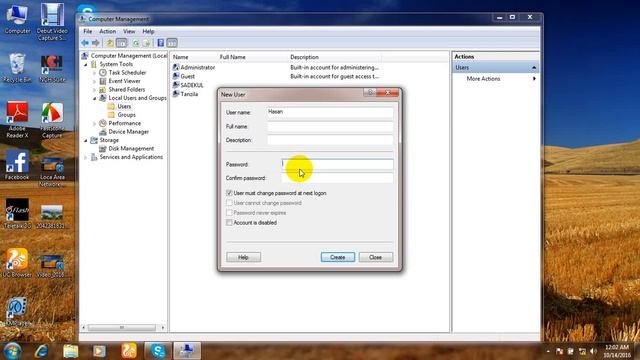Collapse the System Tools tree node
This screenshot has width=640, height=360.
click(x=86, y=64)
